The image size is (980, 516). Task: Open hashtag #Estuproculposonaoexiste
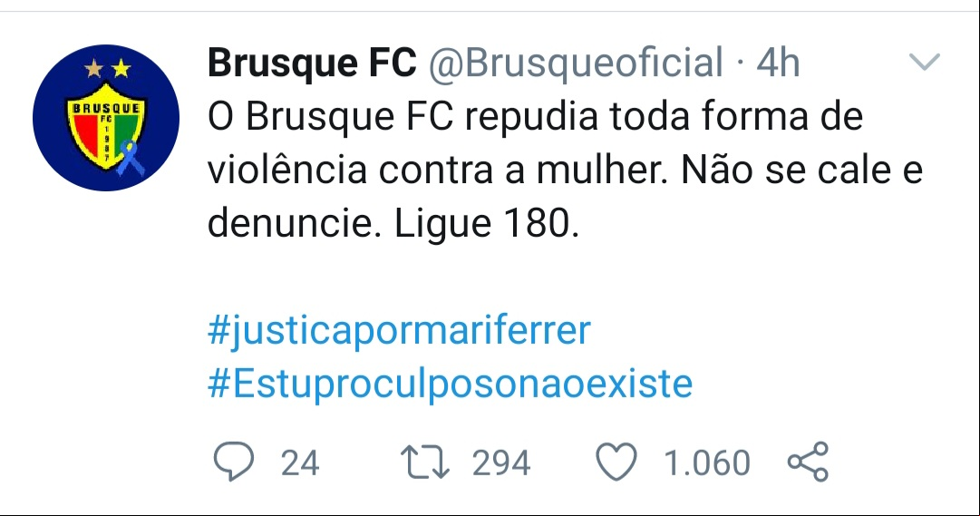tap(450, 384)
